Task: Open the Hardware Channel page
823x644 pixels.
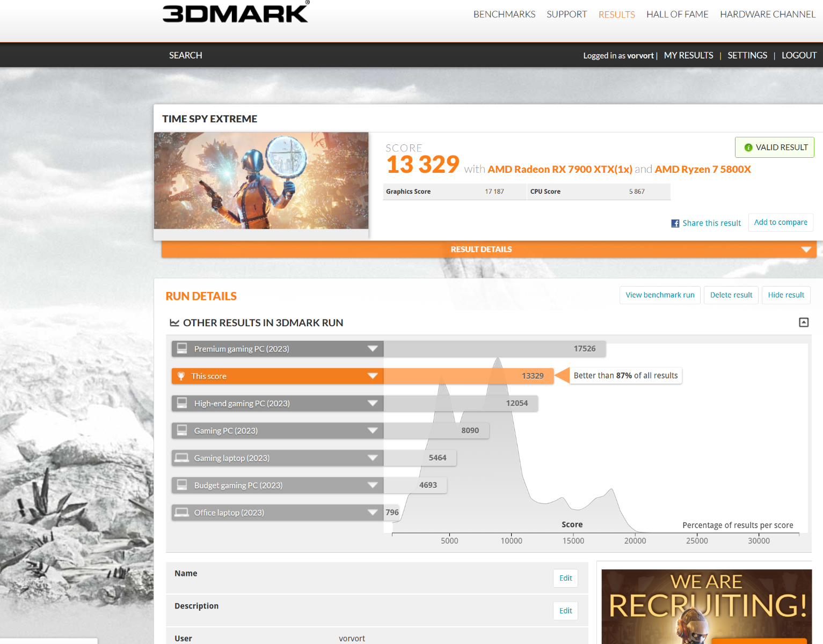Action: (768, 14)
